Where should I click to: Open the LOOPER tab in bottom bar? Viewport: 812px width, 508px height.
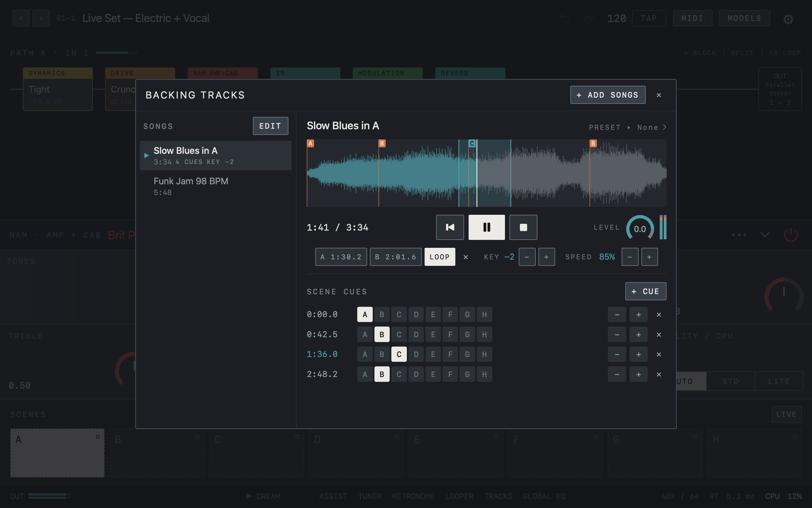(459, 496)
